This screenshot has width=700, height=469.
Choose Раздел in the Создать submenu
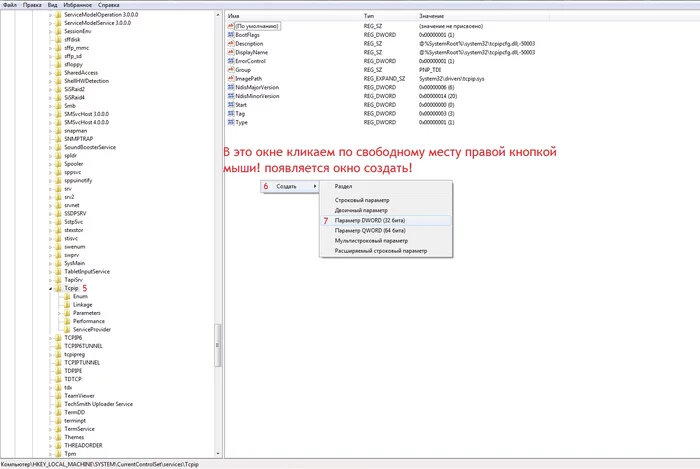pos(386,187)
